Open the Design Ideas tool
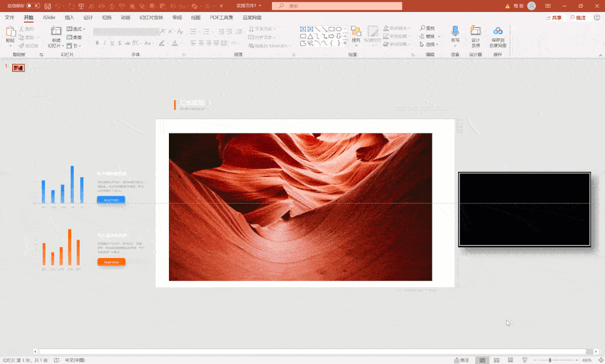The image size is (605, 364). point(476,32)
